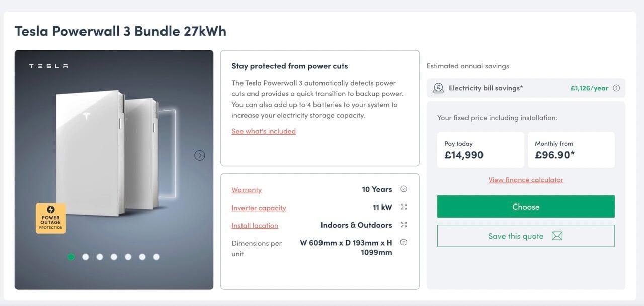View the finance calculator
This screenshot has width=644, height=306.
click(526, 180)
